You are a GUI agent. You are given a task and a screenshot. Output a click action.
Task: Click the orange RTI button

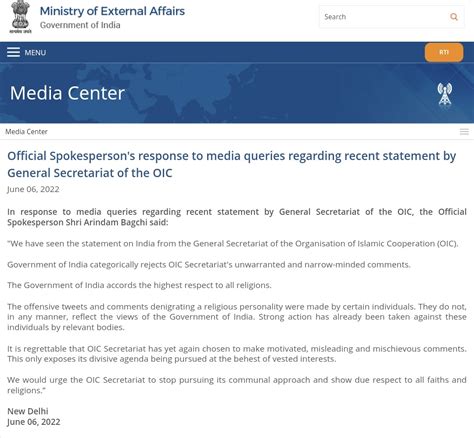[444, 52]
